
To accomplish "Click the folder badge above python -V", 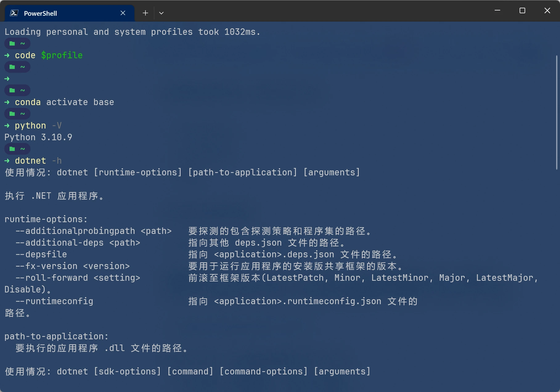I will click(x=17, y=114).
